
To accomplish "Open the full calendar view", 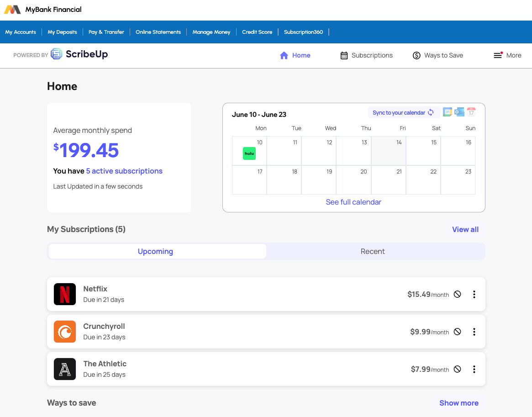I will 353,202.
